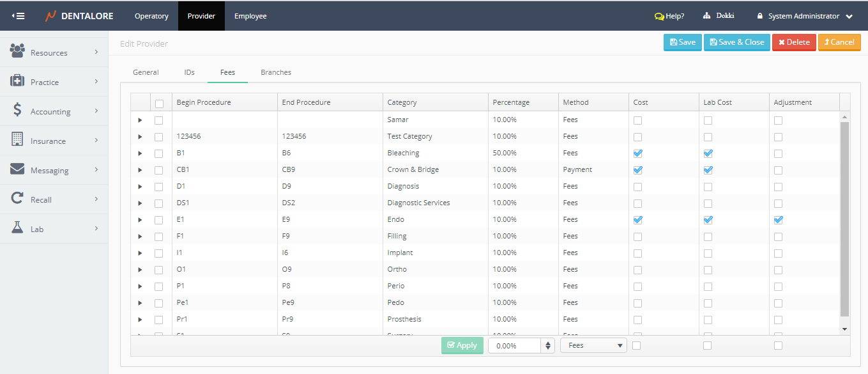Click the Accounting dollar sign icon
The image size is (868, 374).
coord(17,110)
